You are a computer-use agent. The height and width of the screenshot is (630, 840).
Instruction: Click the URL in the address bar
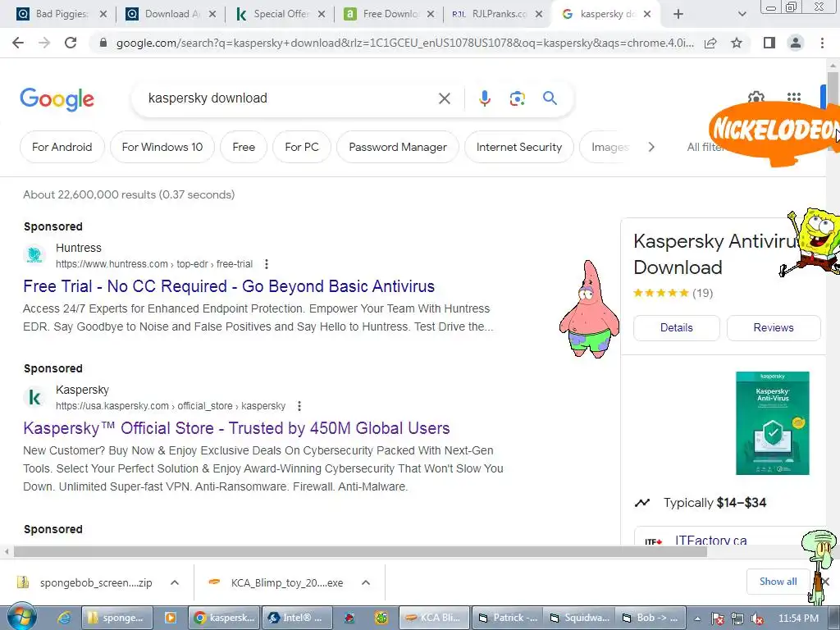[404, 43]
